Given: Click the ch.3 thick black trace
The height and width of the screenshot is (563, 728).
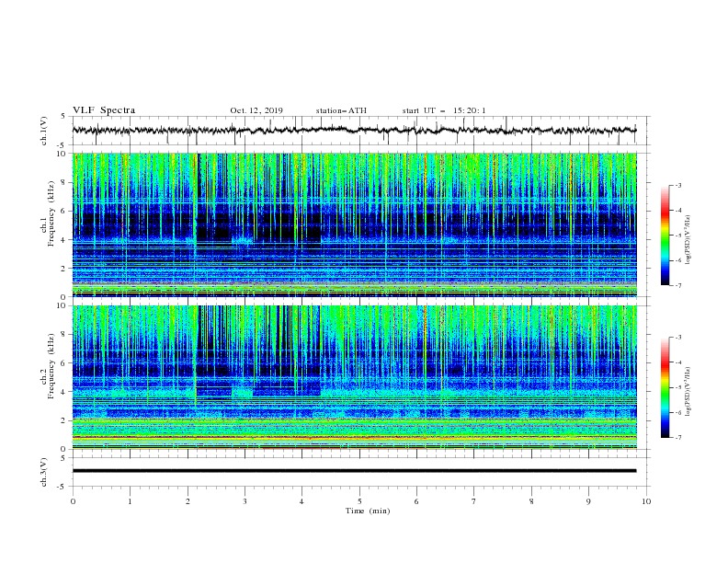Looking at the screenshot, I should click(x=354, y=471).
